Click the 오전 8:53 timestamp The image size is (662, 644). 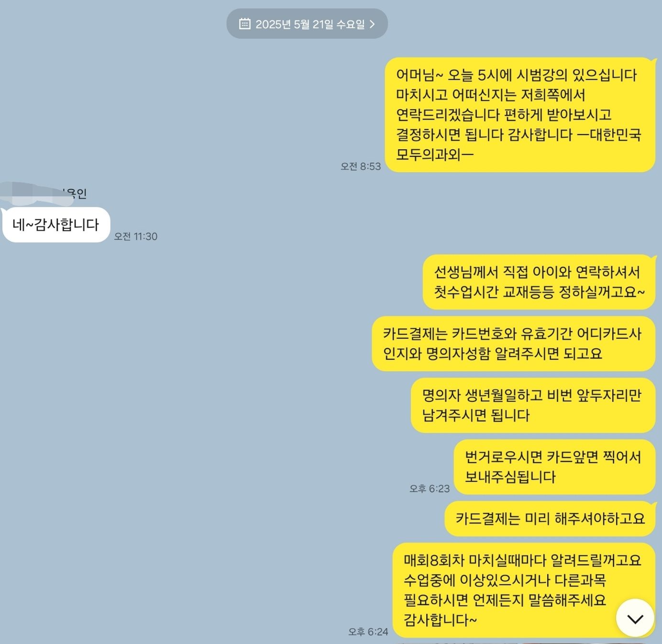pyautogui.click(x=361, y=166)
